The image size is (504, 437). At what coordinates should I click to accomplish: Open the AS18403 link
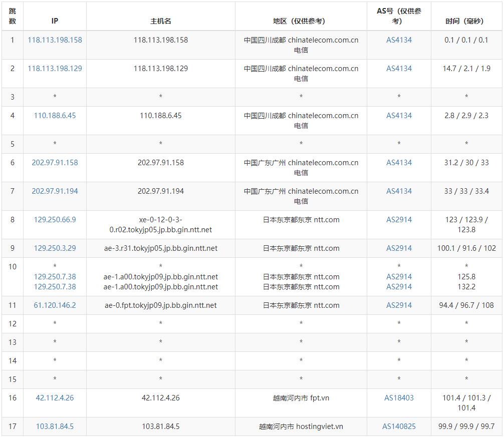pos(399,398)
